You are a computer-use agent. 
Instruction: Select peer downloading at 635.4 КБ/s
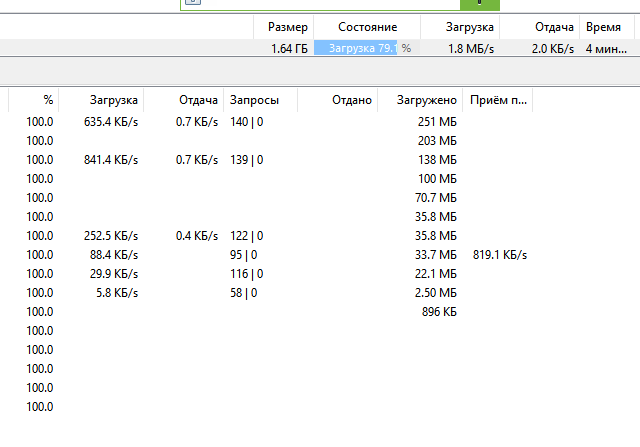(x=111, y=122)
